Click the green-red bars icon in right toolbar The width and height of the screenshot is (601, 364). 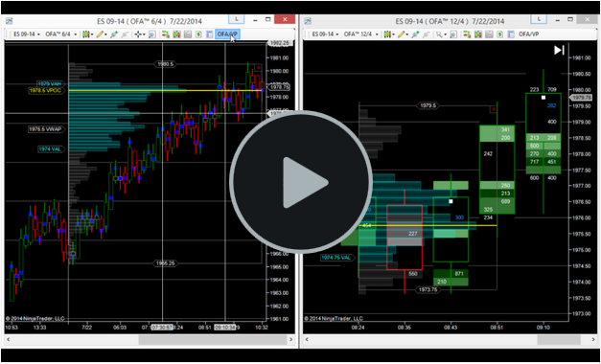(478, 34)
